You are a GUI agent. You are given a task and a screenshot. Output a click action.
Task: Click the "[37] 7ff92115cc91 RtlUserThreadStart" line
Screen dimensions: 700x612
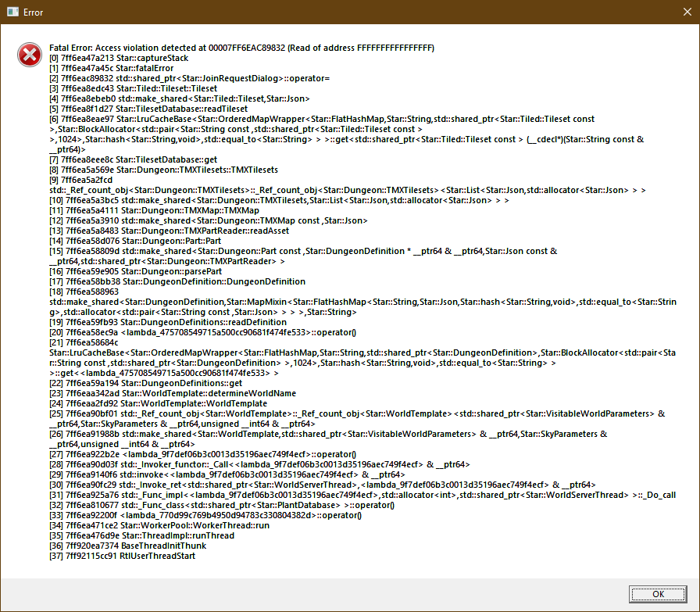pos(123,557)
